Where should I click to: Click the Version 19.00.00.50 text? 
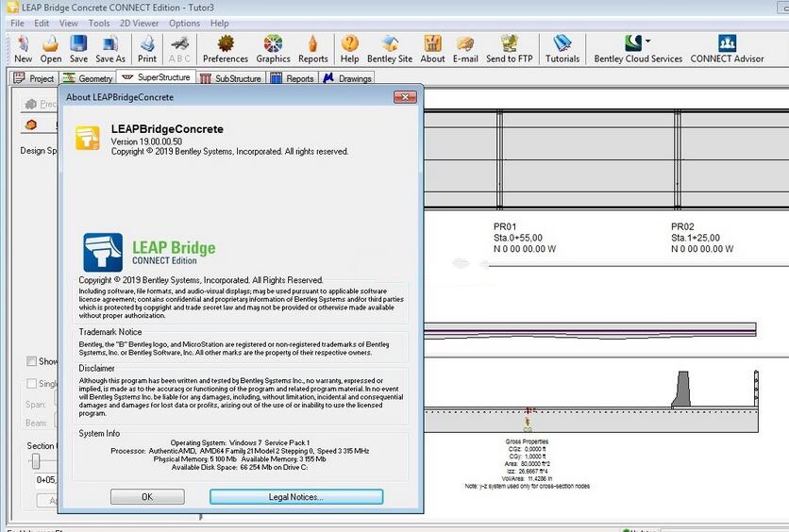[146, 141]
